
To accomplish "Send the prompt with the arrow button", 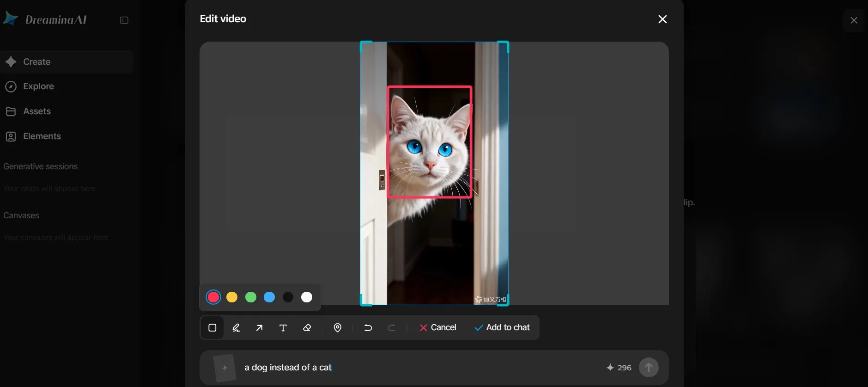I will click(x=649, y=367).
